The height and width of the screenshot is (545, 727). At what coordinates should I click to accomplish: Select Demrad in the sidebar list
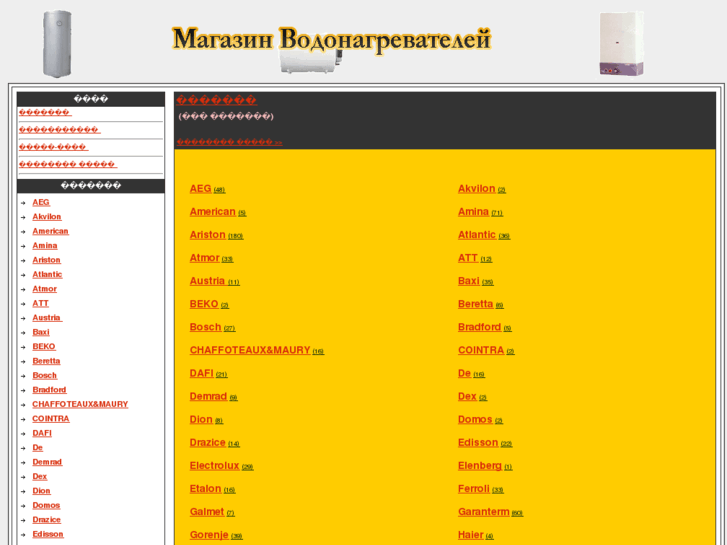(x=47, y=462)
